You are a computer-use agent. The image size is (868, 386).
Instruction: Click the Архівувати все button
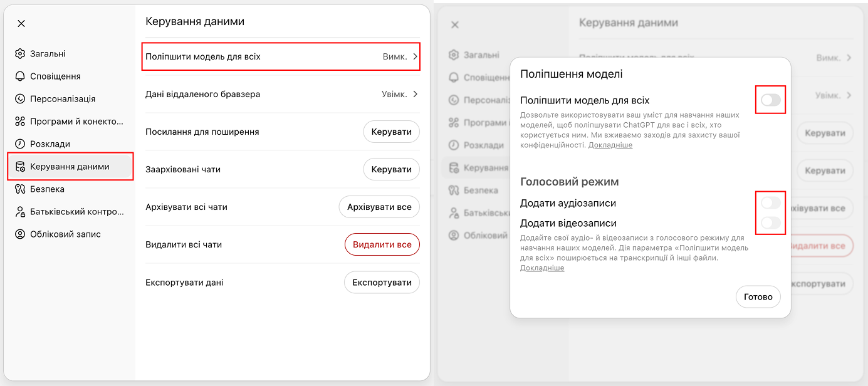click(379, 207)
